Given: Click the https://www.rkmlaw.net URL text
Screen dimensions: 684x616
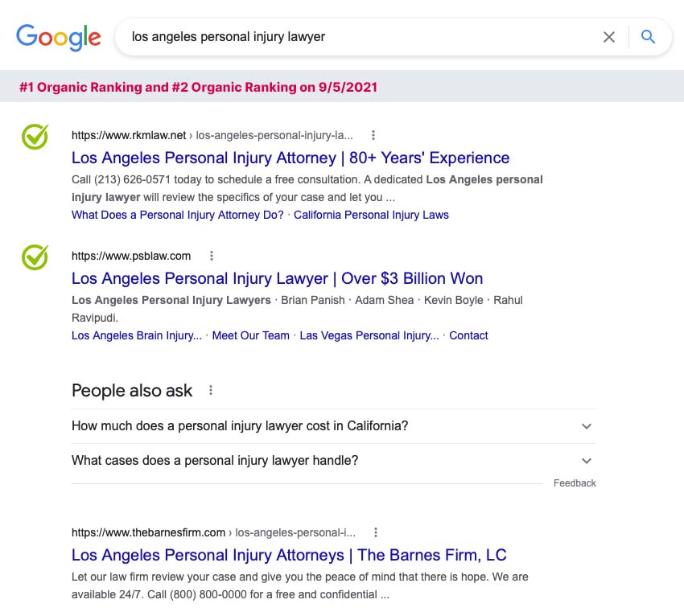Looking at the screenshot, I should 129,135.
